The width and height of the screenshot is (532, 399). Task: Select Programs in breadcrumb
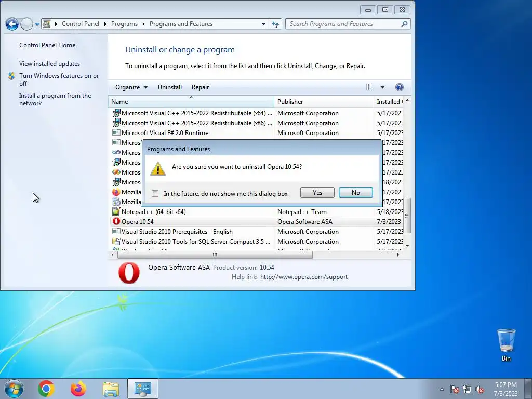pyautogui.click(x=124, y=24)
